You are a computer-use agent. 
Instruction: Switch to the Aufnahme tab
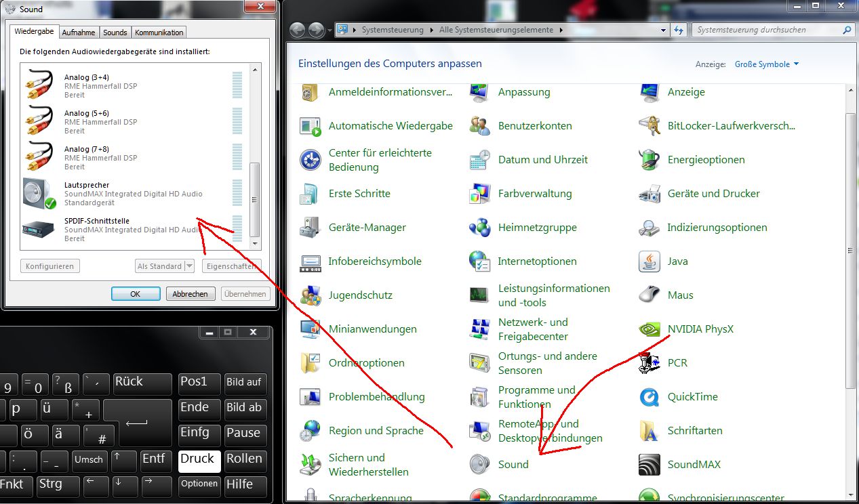tap(79, 33)
